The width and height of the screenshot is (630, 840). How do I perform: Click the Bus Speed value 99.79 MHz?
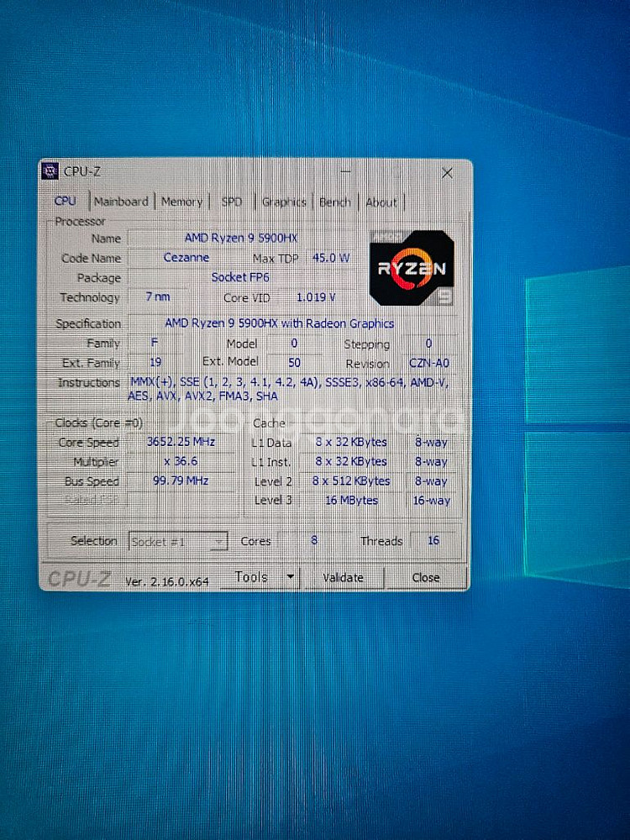coord(181,480)
